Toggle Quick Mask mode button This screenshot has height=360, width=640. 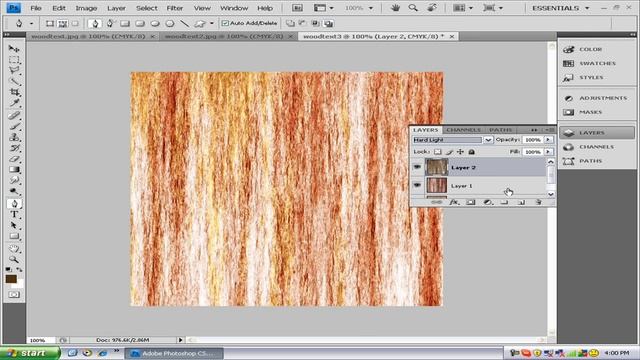14,294
